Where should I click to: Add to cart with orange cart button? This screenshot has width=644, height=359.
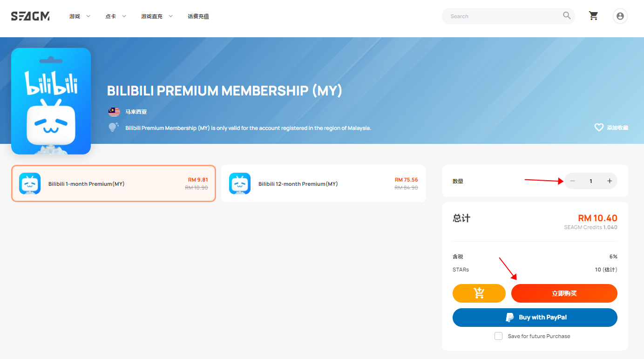pyautogui.click(x=479, y=293)
